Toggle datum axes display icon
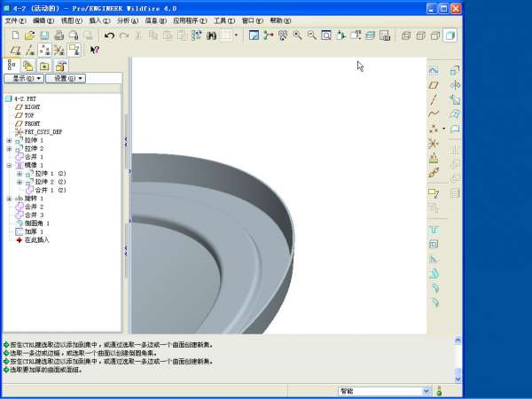Screen dimensions: 532x399 [x=29, y=50]
